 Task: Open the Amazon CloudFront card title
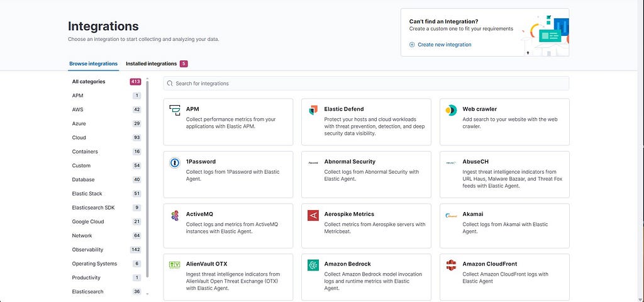click(x=489, y=264)
